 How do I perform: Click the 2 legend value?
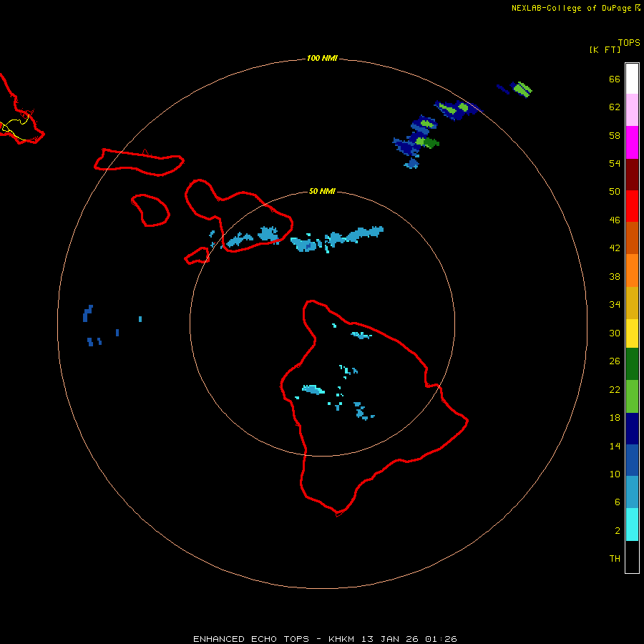click(617, 531)
